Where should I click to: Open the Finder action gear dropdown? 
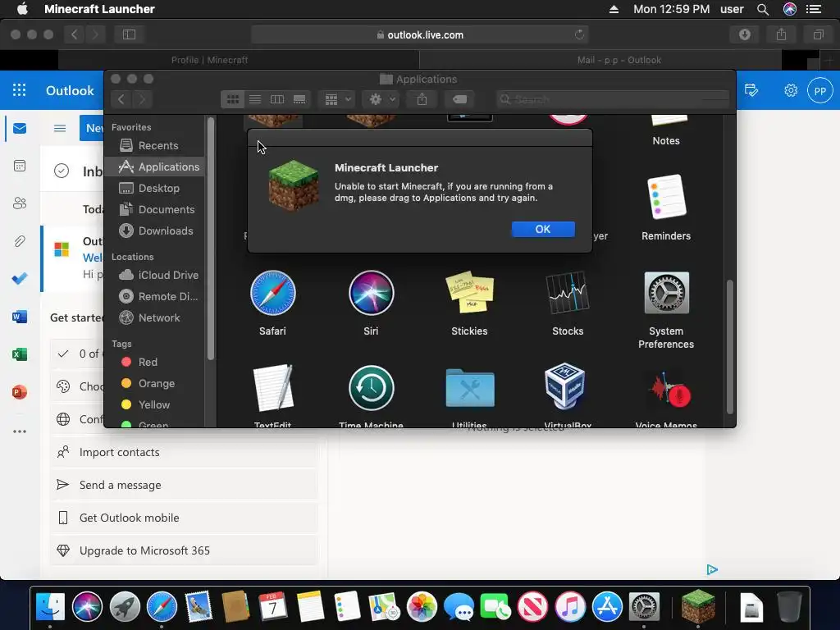pos(381,99)
